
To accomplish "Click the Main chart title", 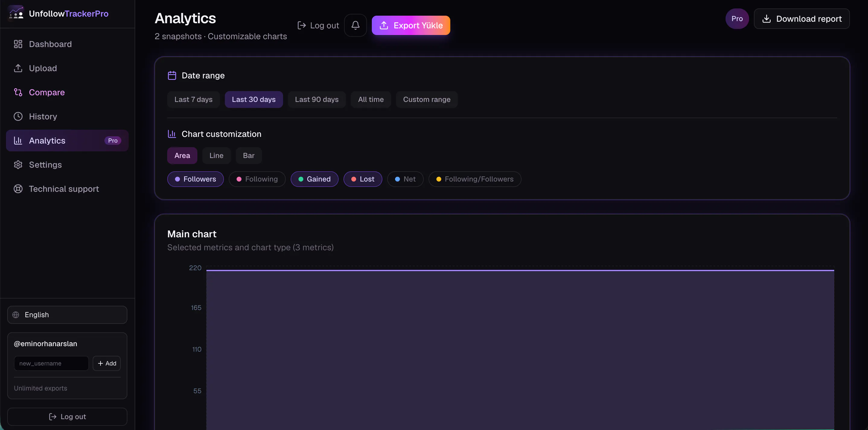I will coord(192,234).
